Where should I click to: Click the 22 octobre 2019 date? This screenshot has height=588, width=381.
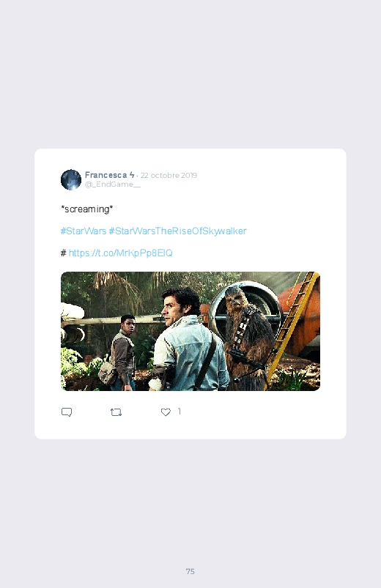[x=169, y=175]
